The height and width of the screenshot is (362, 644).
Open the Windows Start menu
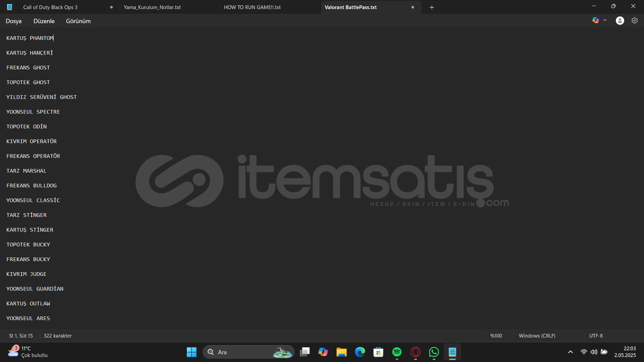coord(192,352)
